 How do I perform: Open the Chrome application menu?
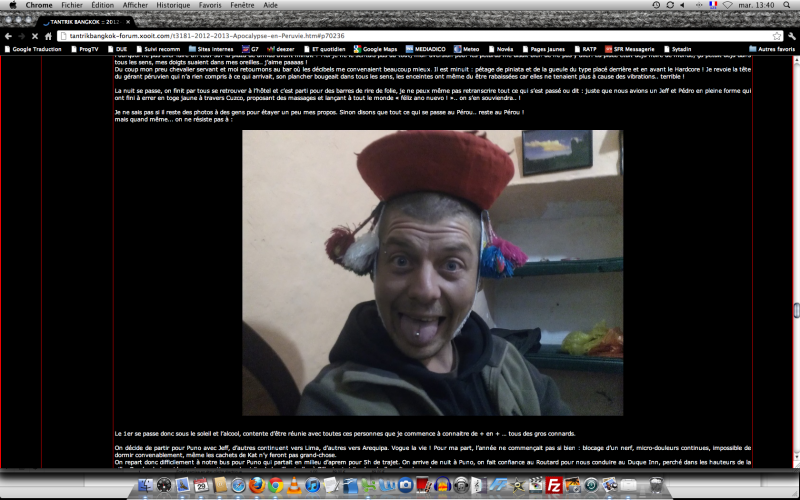tap(39, 5)
